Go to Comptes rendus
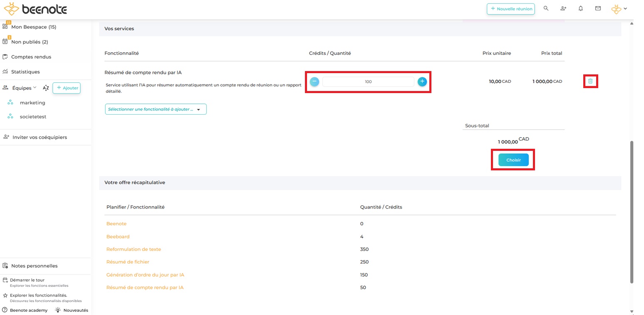 click(31, 57)
